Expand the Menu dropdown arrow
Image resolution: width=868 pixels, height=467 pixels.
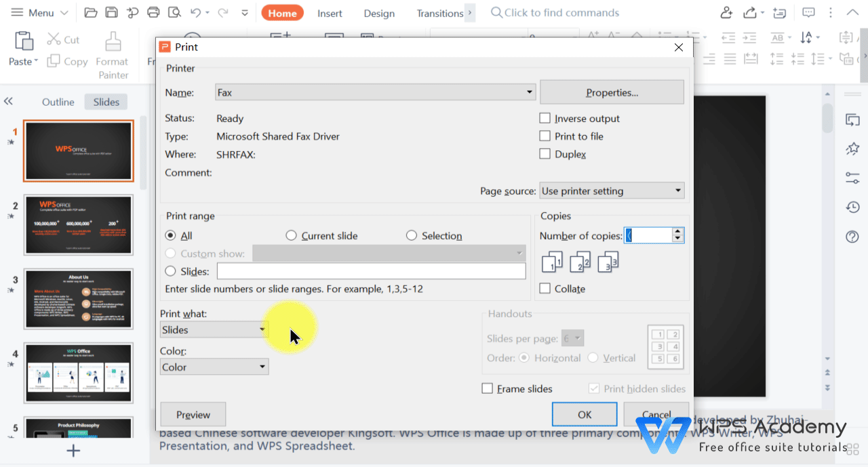(x=64, y=12)
